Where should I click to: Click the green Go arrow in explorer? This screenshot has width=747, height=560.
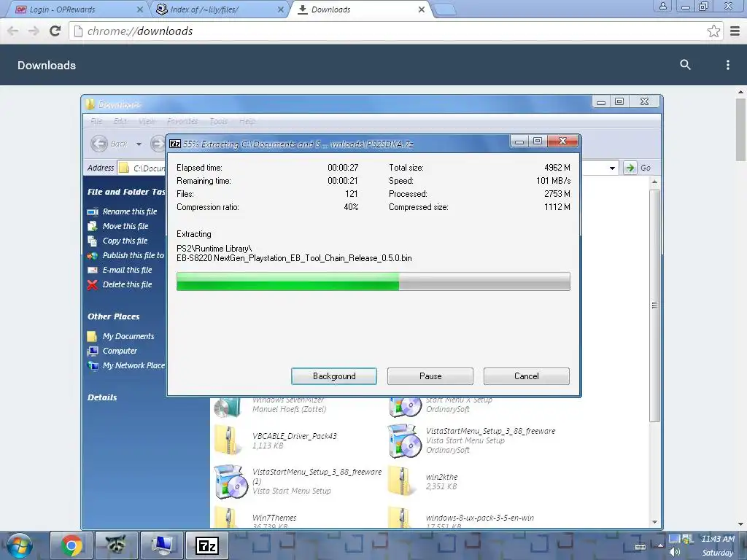[x=630, y=168]
